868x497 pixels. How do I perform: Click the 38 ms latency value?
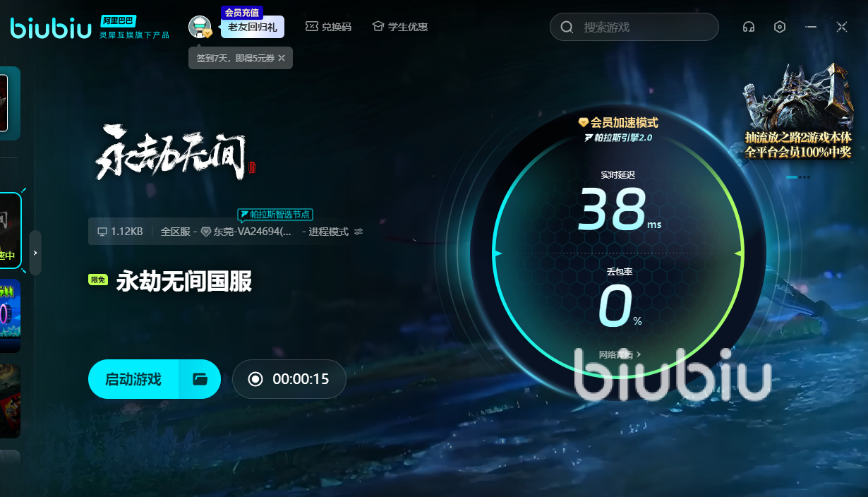click(x=620, y=210)
